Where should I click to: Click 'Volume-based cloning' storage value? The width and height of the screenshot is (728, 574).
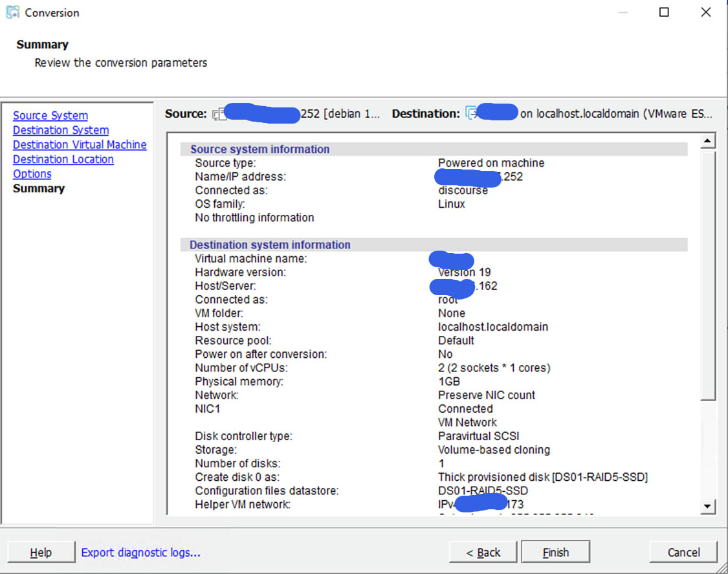click(x=494, y=450)
